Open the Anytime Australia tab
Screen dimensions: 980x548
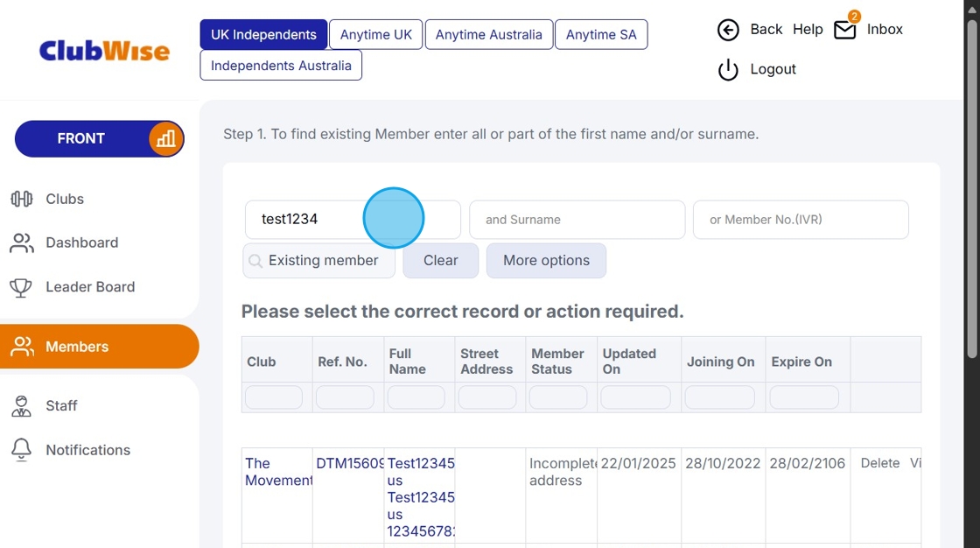tap(488, 34)
